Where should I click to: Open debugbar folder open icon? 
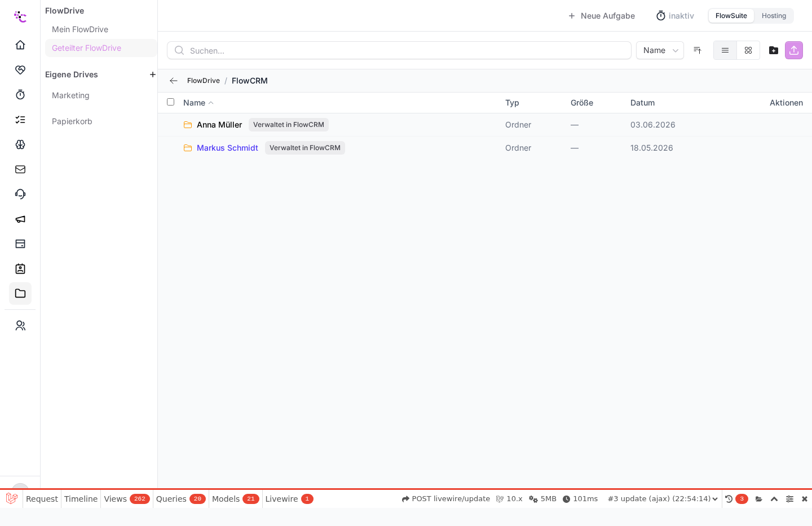[759, 499]
